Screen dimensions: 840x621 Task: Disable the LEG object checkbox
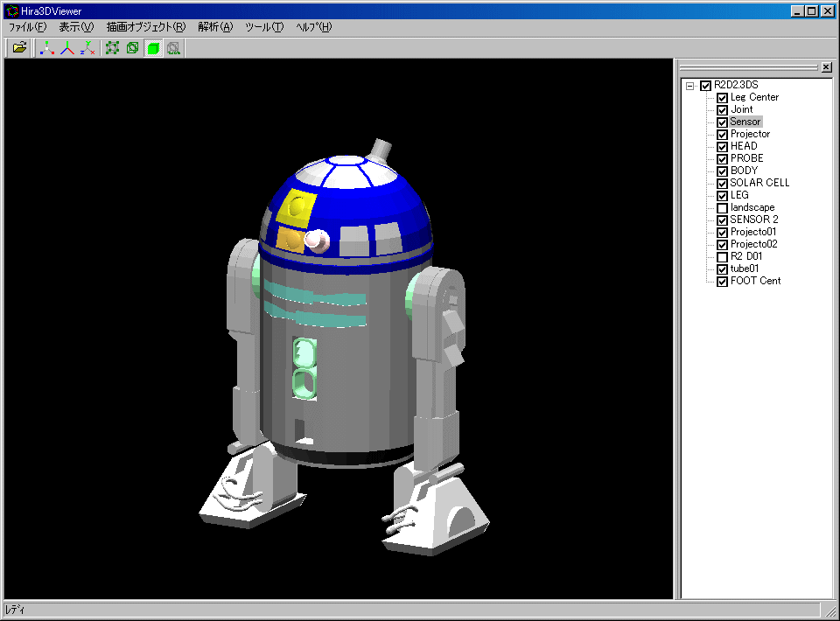click(722, 196)
